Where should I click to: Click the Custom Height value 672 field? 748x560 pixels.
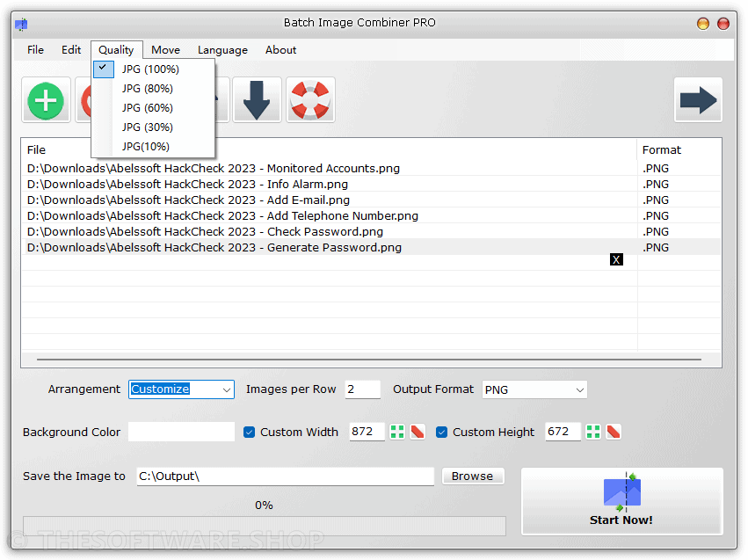pos(563,432)
